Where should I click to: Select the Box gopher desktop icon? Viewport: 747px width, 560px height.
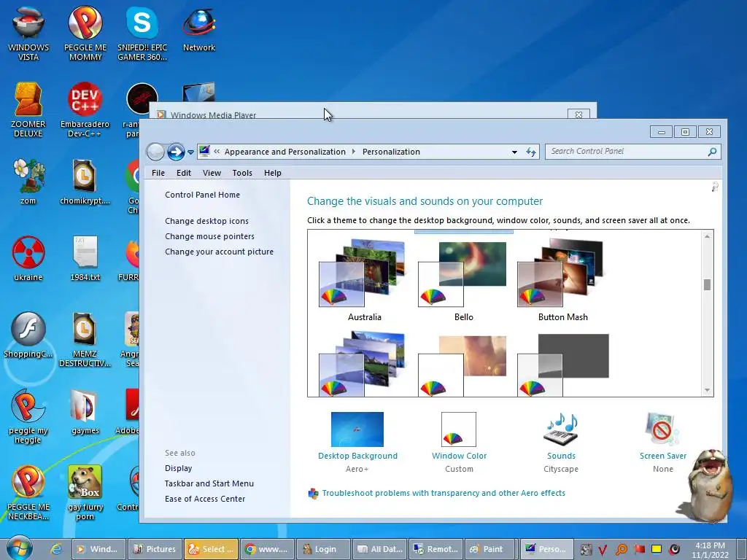85,492
